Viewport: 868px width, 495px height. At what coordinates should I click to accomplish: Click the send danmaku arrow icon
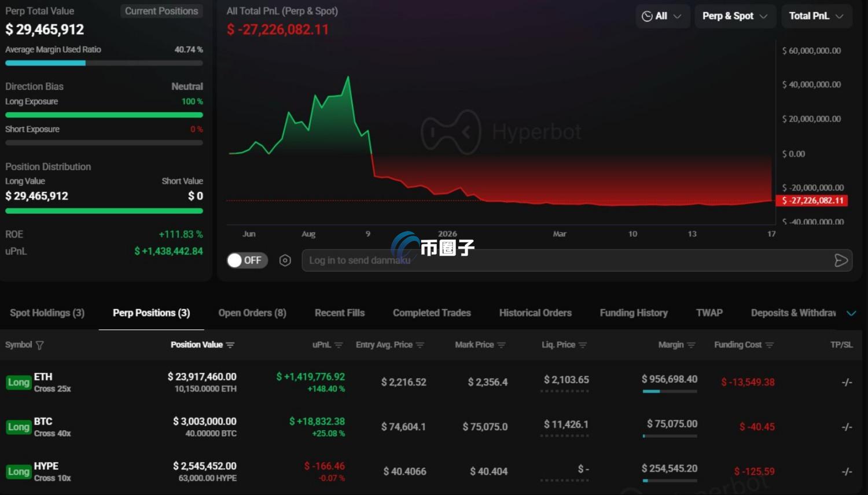(x=841, y=261)
